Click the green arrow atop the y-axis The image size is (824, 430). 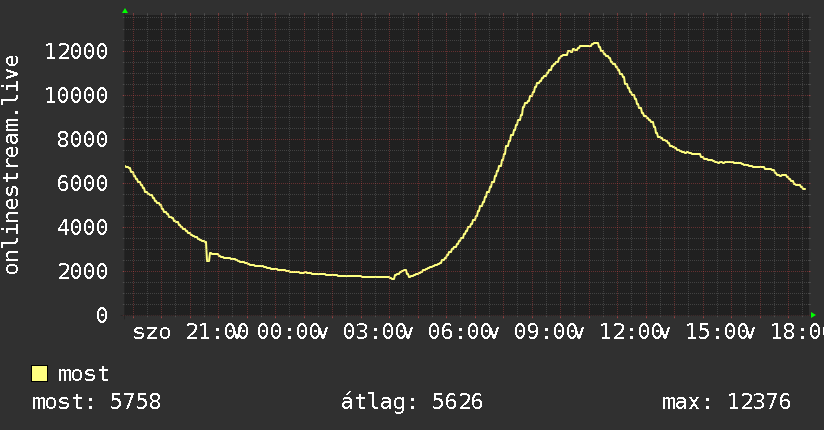click(125, 11)
